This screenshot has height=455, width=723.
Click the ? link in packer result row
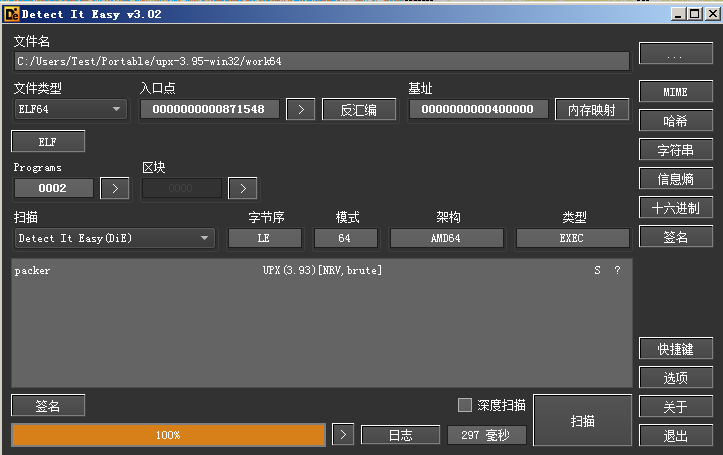pyautogui.click(x=617, y=270)
